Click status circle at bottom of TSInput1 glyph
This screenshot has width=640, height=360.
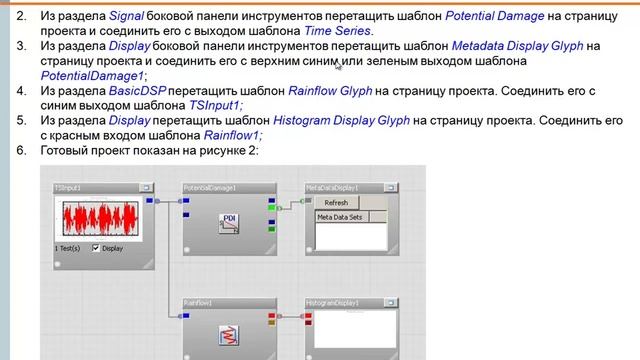[58, 264]
